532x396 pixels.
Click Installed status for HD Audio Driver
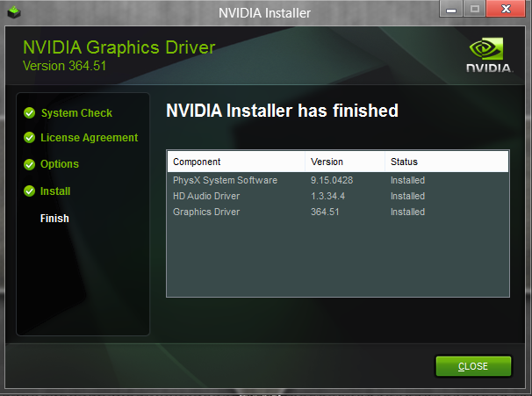click(408, 196)
